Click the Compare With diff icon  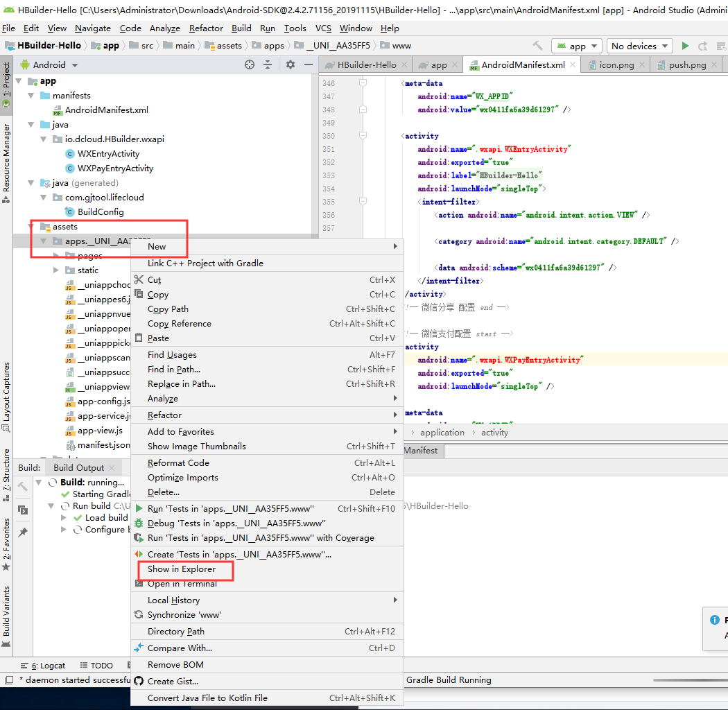pyautogui.click(x=139, y=648)
